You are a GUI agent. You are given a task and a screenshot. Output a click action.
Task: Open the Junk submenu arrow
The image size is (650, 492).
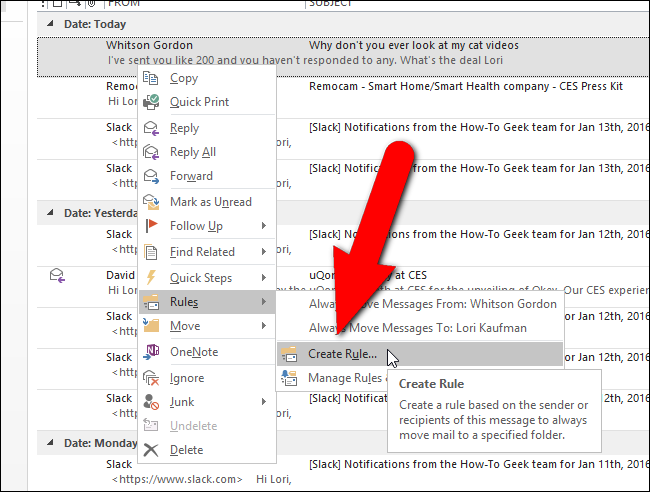click(264, 401)
